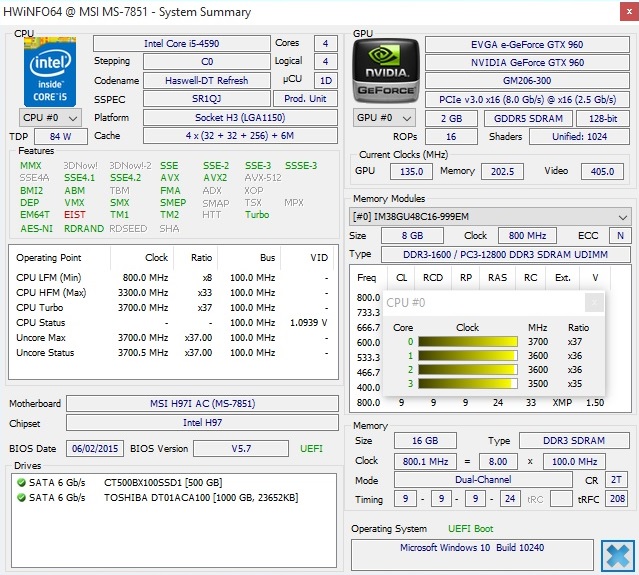The image size is (639, 575).
Task: Click the module clock 800 MHz field
Action: pyautogui.click(x=527, y=236)
